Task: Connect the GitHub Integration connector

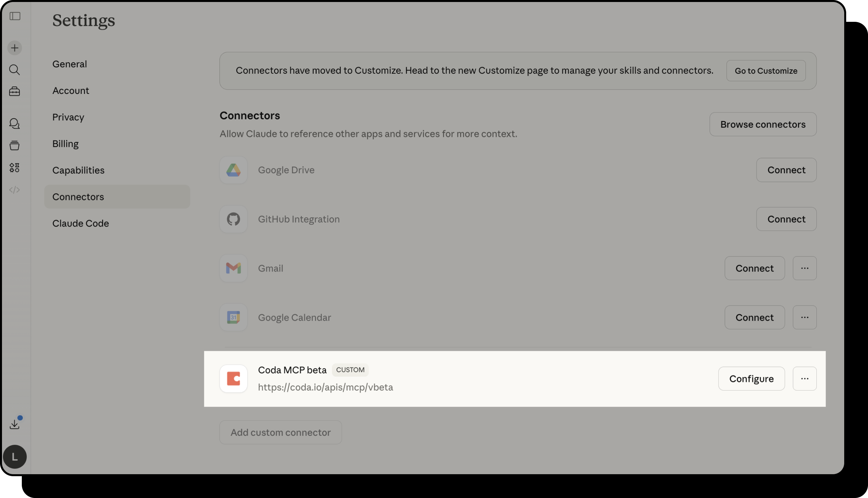Action: coord(786,219)
